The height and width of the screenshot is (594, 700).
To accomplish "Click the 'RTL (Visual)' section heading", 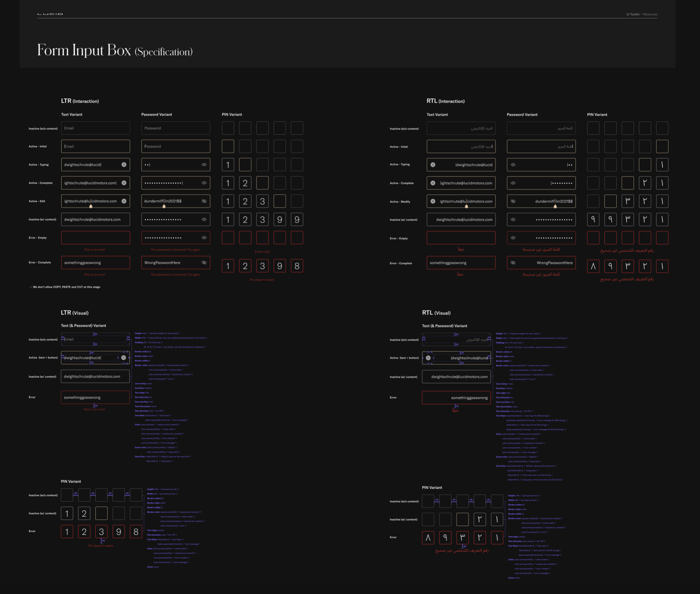I will (436, 313).
